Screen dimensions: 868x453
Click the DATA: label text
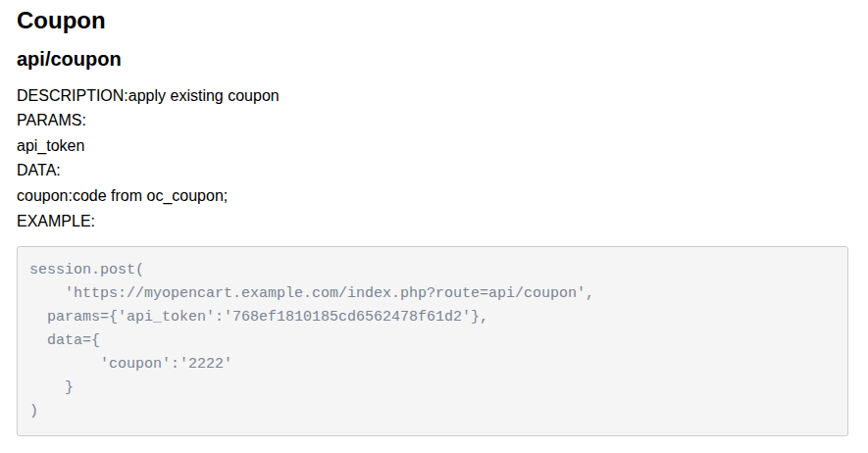38,171
